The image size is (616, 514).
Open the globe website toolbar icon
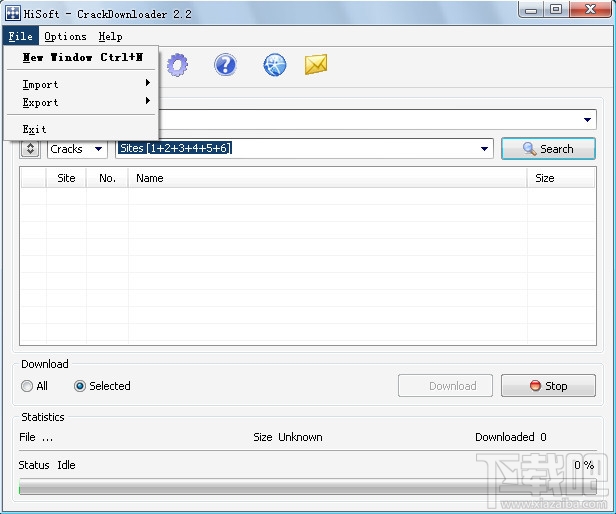point(275,65)
